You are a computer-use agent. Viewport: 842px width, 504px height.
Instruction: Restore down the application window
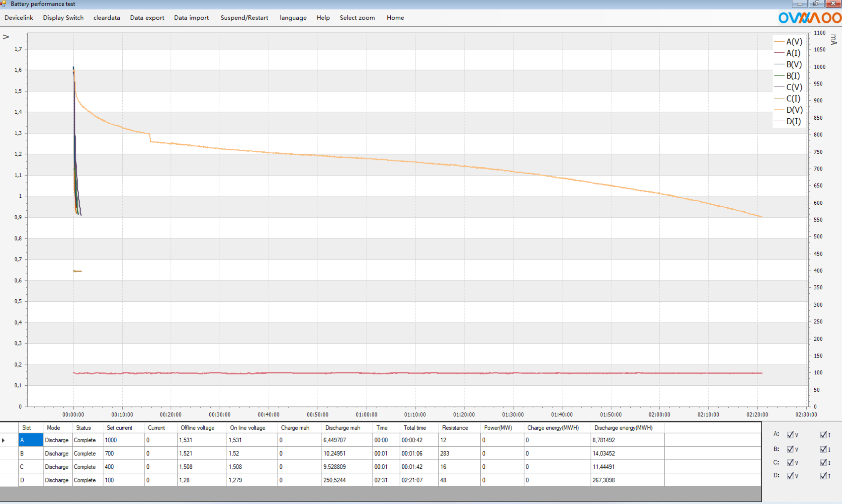coord(816,4)
